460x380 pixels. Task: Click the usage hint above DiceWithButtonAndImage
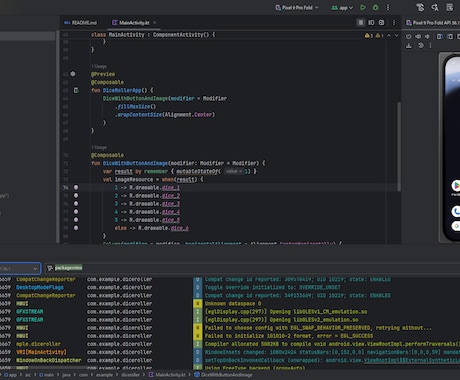99,147
